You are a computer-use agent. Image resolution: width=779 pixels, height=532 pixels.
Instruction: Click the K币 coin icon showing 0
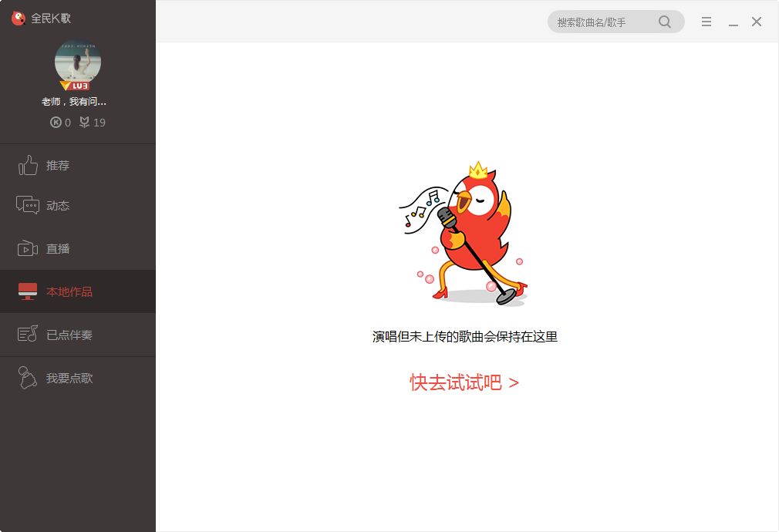[x=54, y=122]
